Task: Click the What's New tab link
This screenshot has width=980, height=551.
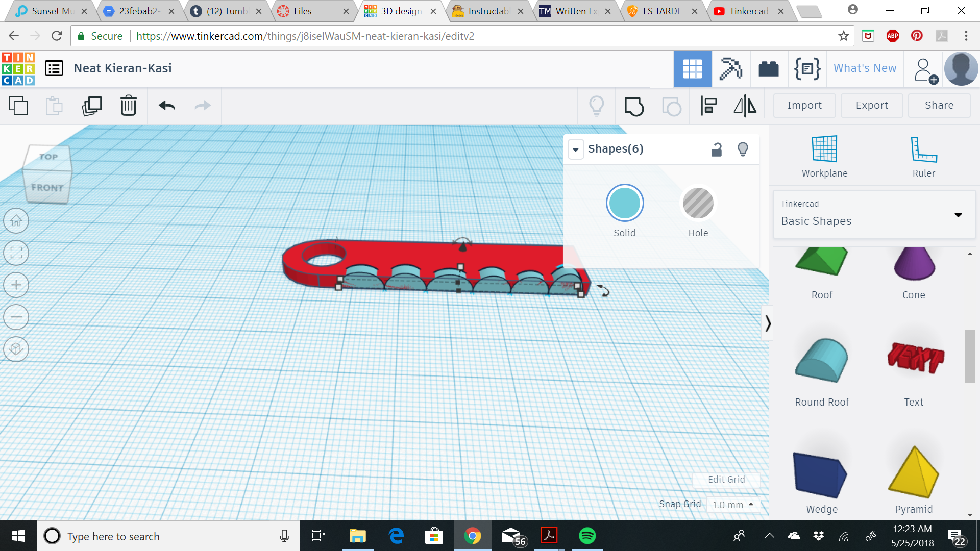Action: [x=865, y=68]
